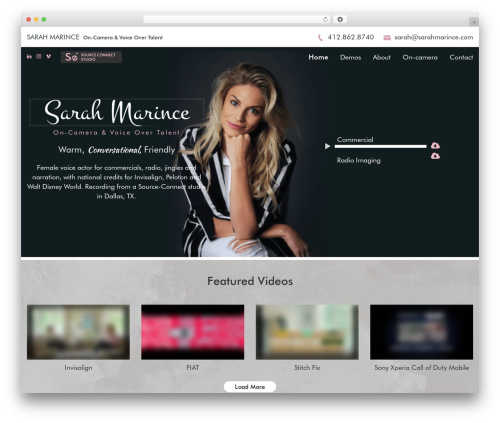
Task: Click Sony Xperia Call of Duty Mobile caption
Action: pyautogui.click(x=422, y=368)
